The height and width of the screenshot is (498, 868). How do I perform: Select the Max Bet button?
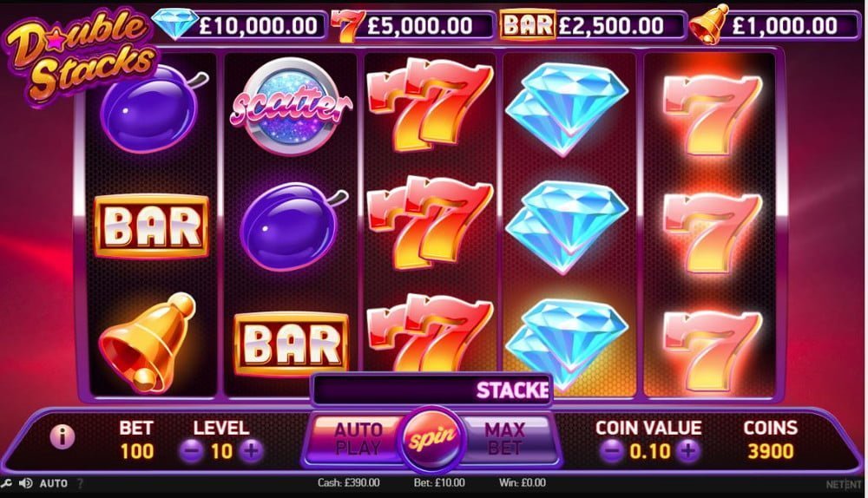507,439
